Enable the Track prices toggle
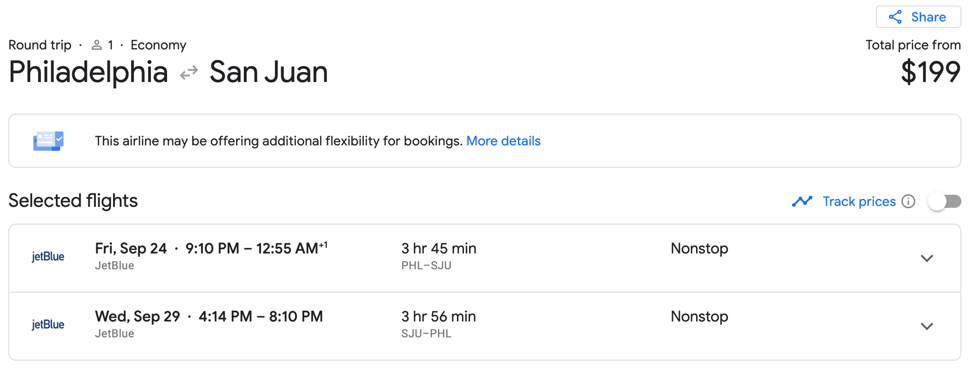This screenshot has height=369, width=980. [x=944, y=201]
